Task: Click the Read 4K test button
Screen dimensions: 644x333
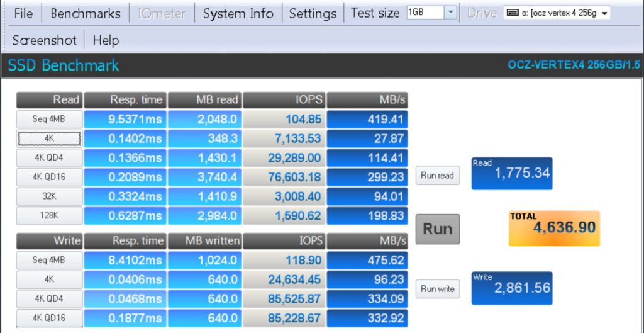Action: (49, 139)
